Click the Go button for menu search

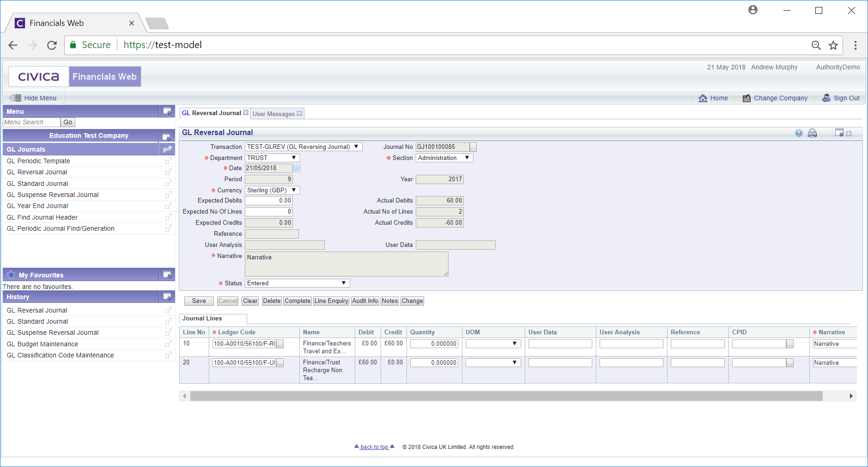pyautogui.click(x=68, y=123)
